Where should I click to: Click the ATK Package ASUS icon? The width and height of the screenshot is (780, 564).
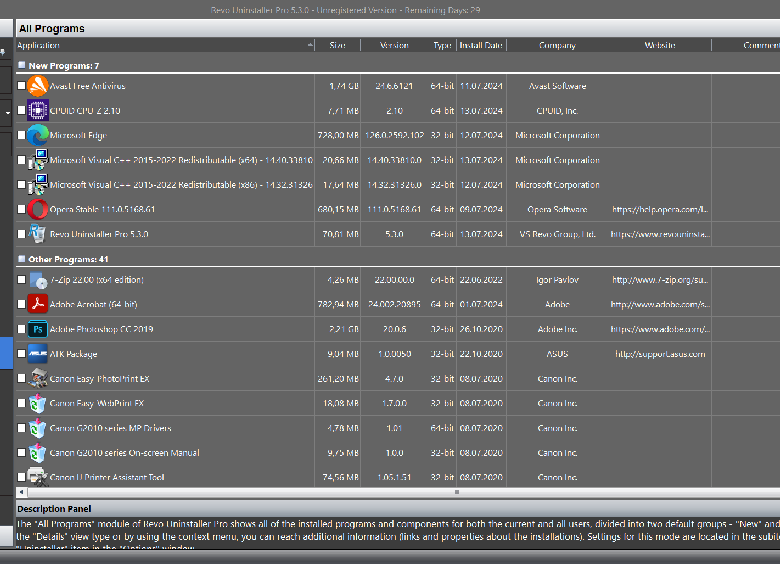point(37,354)
